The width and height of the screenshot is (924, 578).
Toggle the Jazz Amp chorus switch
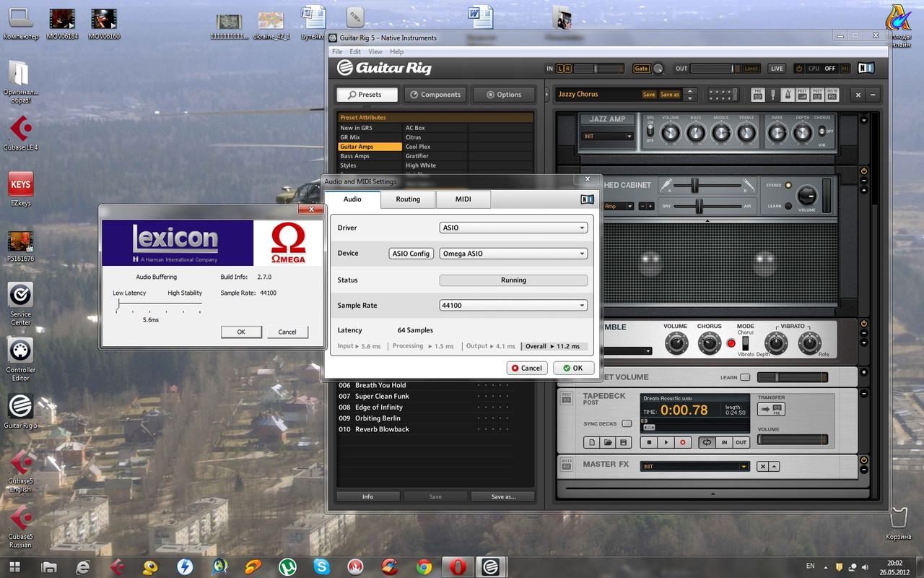pyautogui.click(x=821, y=131)
